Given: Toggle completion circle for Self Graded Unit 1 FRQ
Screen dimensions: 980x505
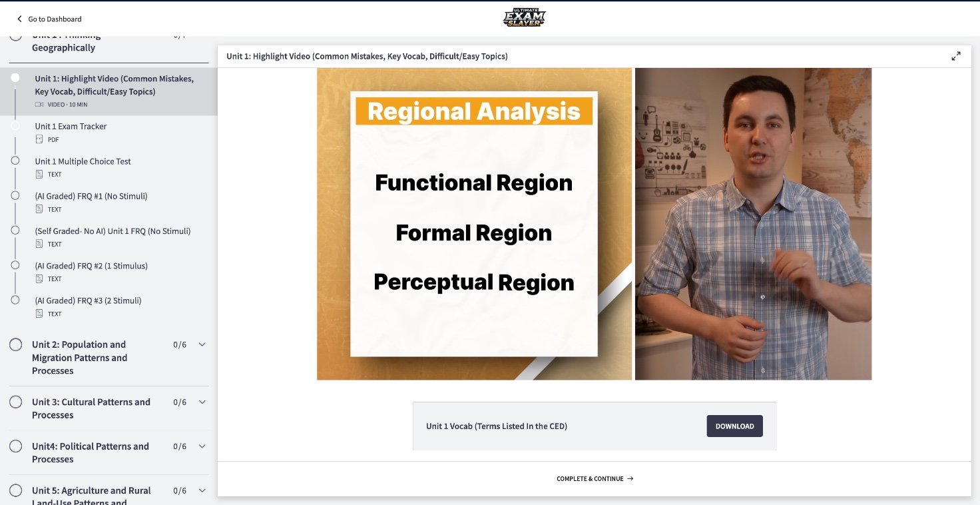Looking at the screenshot, I should [15, 230].
